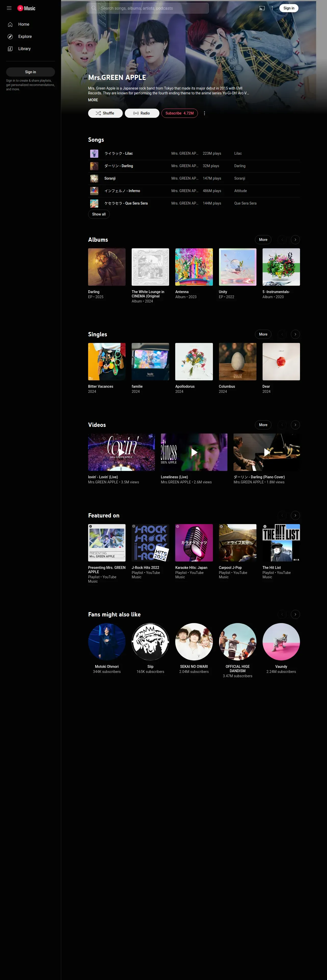Open OFFICIAL HIGE DANDISM artist page
This screenshot has height=980, width=327.
[x=238, y=642]
